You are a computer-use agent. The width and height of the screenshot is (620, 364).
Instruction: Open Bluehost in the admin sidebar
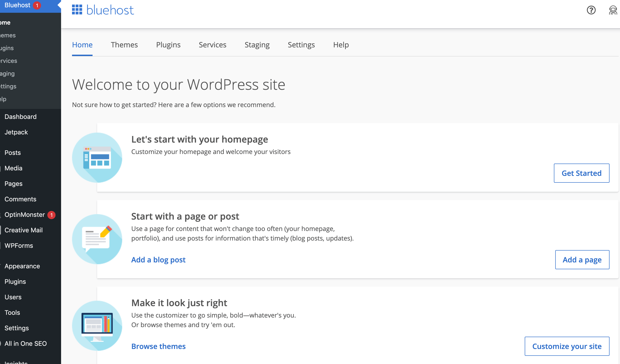[18, 5]
